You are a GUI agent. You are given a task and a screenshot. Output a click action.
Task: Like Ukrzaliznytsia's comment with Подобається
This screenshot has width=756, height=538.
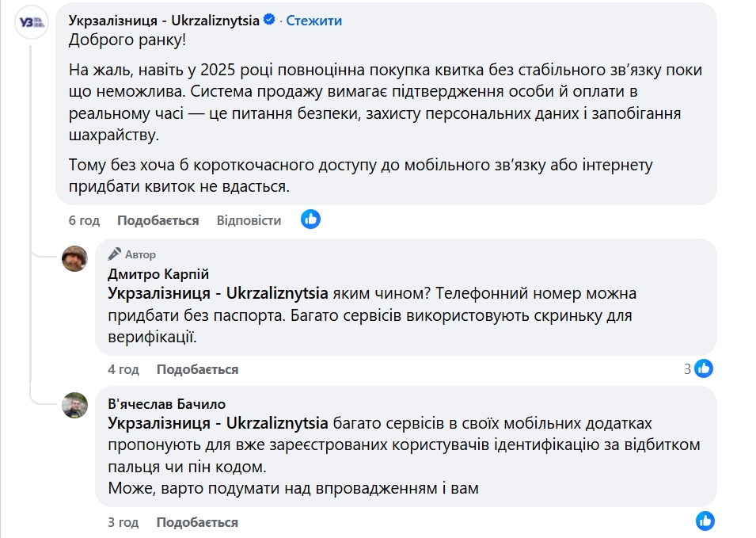[x=158, y=220]
